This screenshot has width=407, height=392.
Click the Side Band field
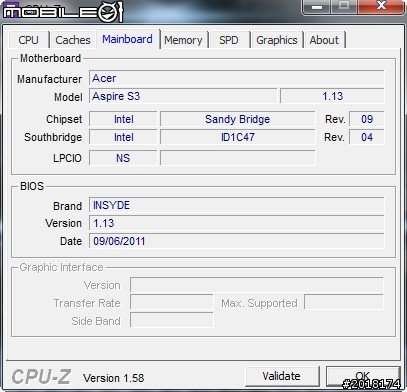[x=172, y=321]
